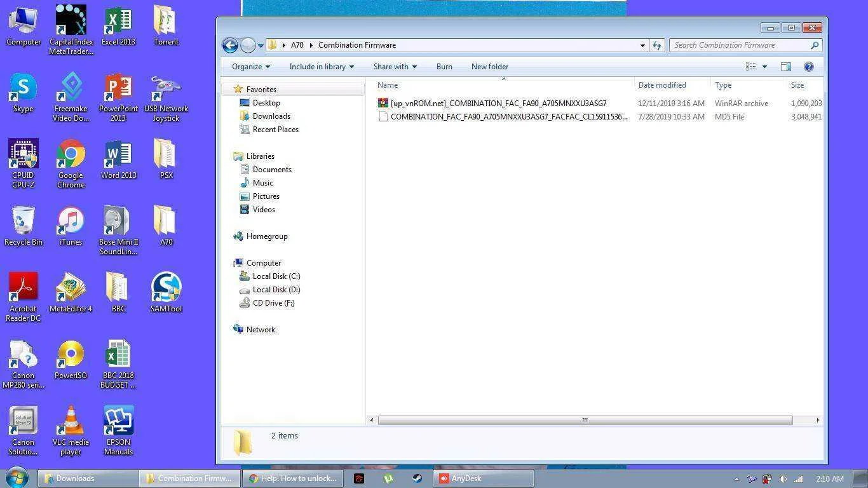Launch PowerISO desktop shortcut

point(71,359)
